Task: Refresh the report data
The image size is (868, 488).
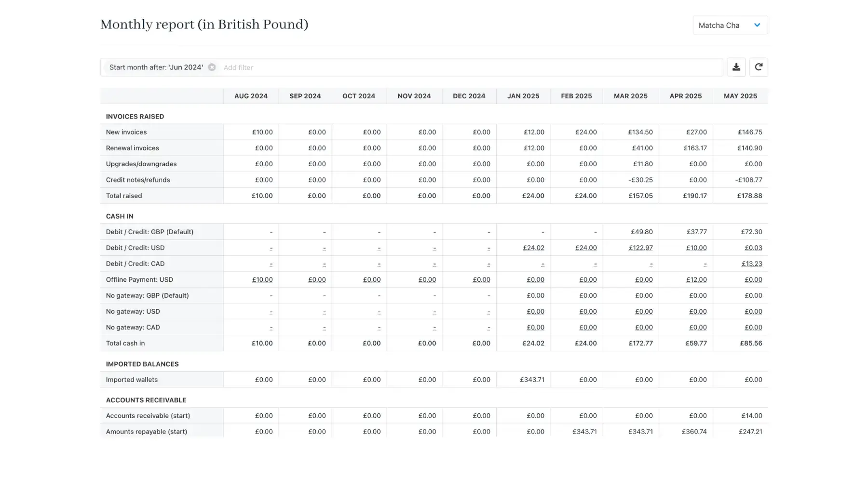Action: [758, 67]
